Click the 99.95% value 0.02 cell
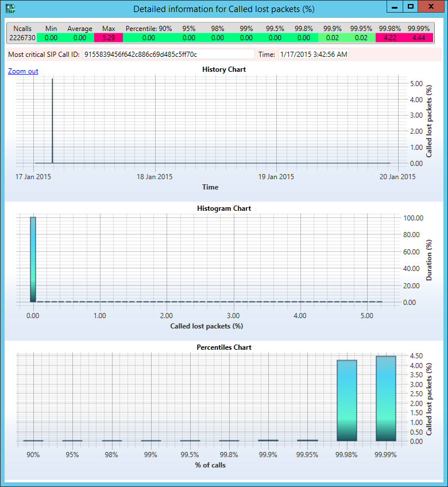The height and width of the screenshot is (487, 448). [361, 38]
